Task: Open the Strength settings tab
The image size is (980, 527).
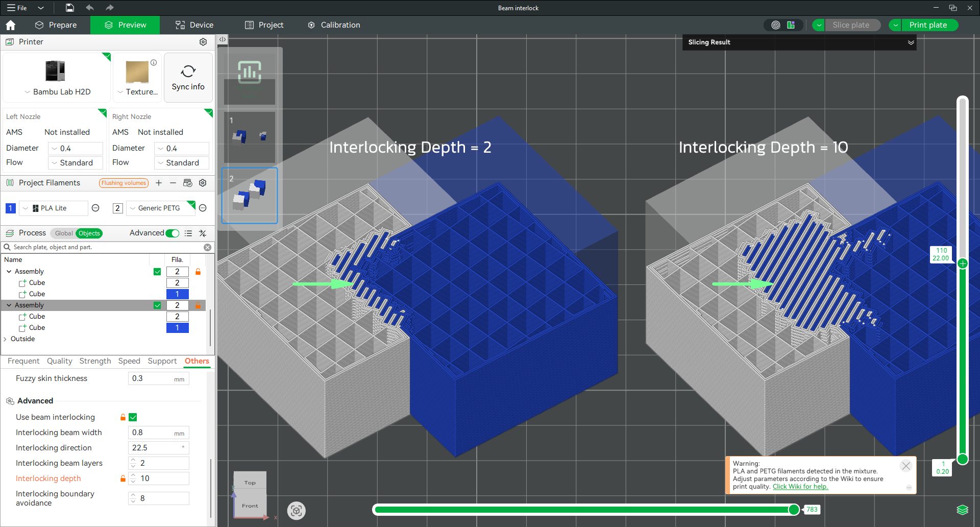Action: 95,361
